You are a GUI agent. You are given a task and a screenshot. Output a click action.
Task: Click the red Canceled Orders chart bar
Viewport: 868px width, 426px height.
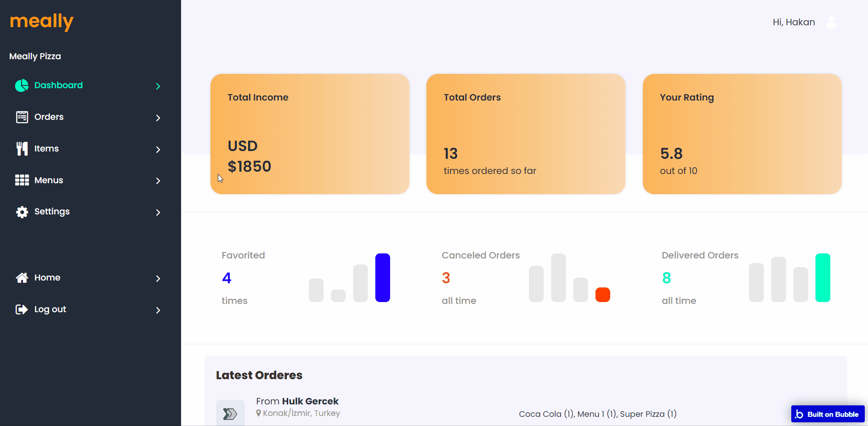tap(602, 295)
